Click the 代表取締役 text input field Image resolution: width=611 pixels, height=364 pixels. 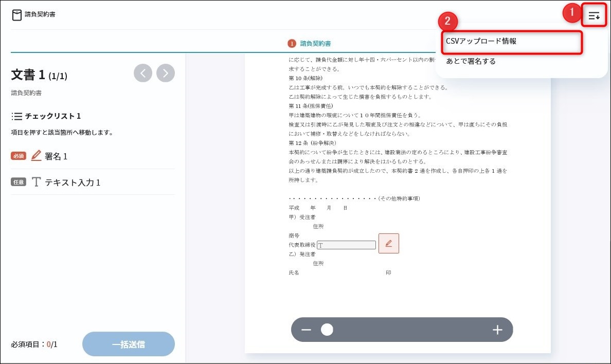coord(346,245)
